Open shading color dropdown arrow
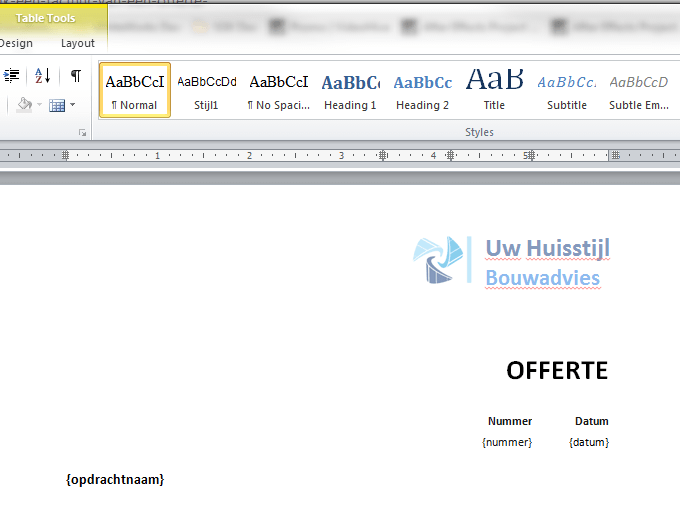Image resolution: width=680 pixels, height=509 pixels. pyautogui.click(x=39, y=104)
